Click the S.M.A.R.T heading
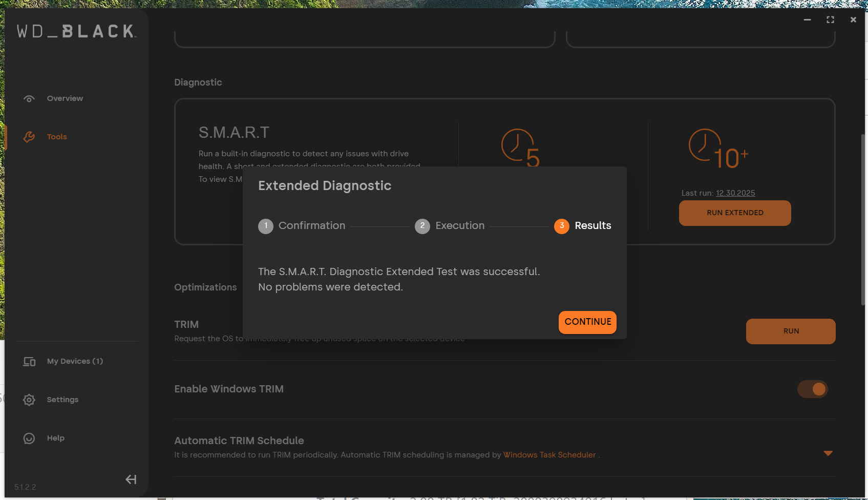 (234, 133)
